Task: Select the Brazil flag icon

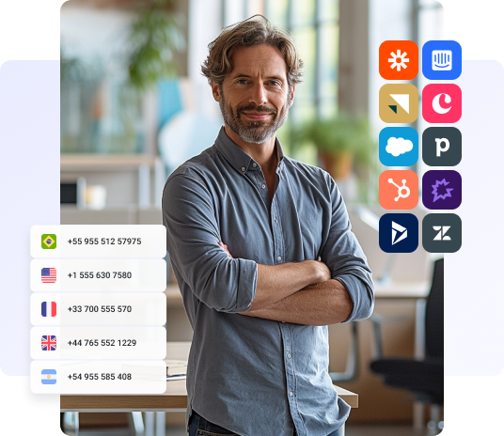Action: pyautogui.click(x=49, y=241)
